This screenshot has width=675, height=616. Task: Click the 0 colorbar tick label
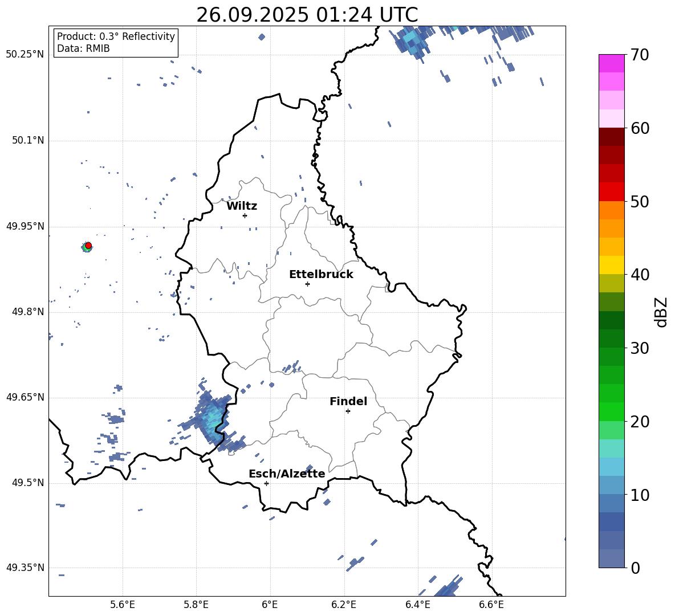coord(635,568)
